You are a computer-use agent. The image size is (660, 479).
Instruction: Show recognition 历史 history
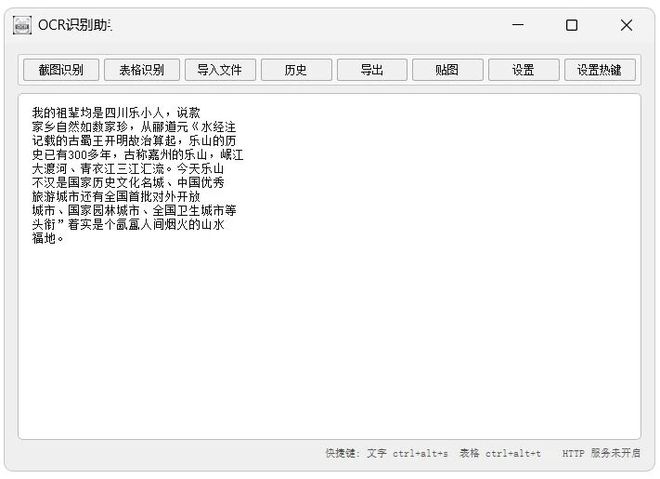click(x=296, y=70)
